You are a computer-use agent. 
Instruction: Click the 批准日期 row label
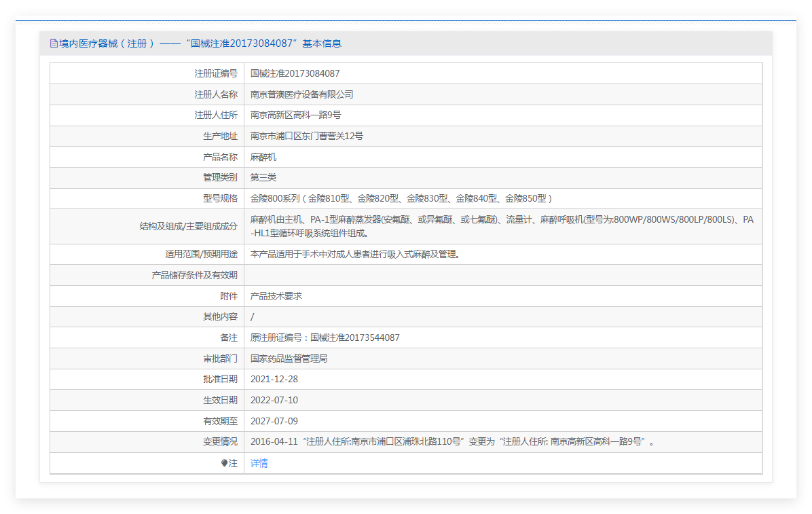(x=220, y=380)
